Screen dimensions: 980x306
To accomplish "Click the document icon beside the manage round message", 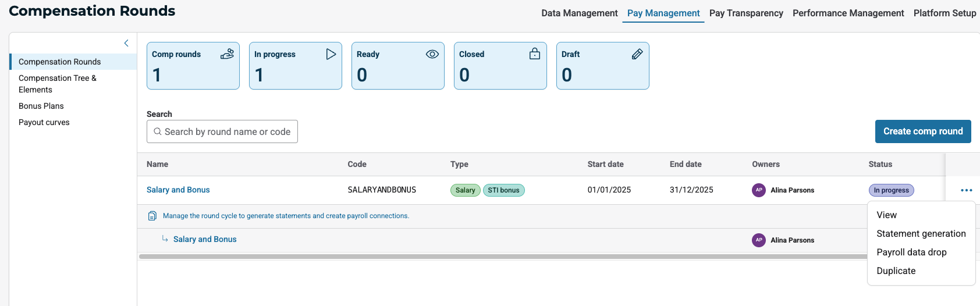I will (x=152, y=216).
